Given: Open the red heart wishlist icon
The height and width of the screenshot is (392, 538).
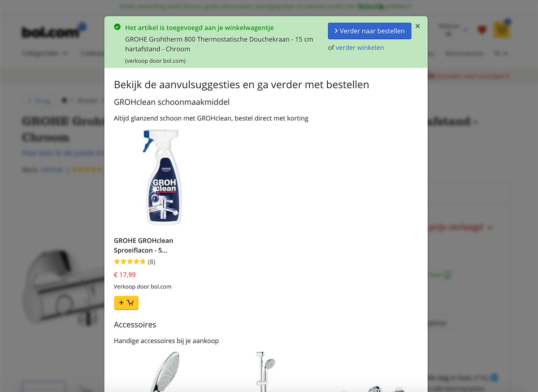Looking at the screenshot, I should tap(482, 30).
